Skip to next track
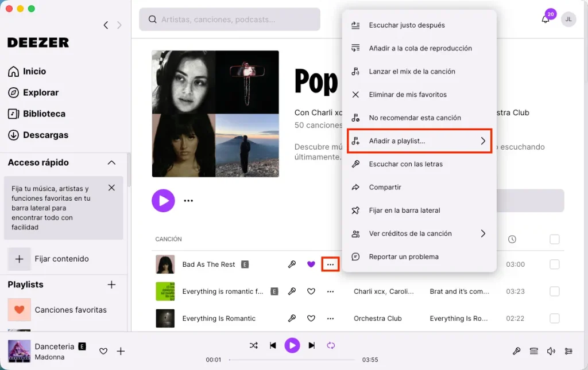The height and width of the screenshot is (370, 588). (x=312, y=345)
